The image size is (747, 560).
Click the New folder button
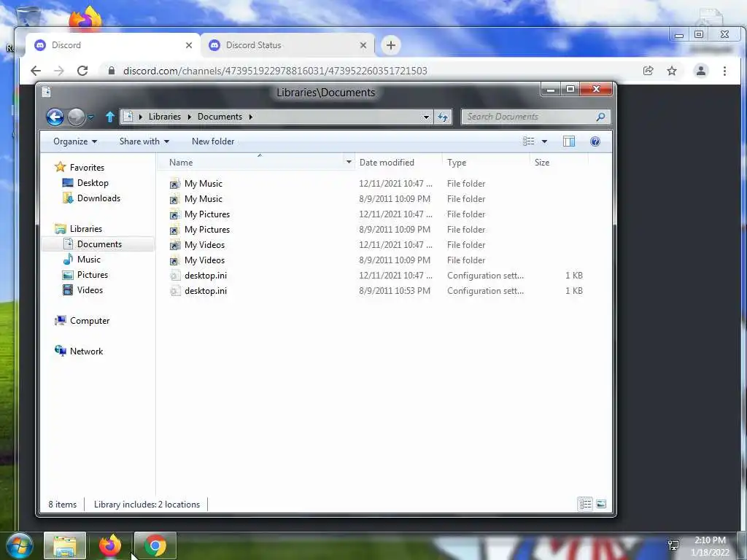(213, 141)
